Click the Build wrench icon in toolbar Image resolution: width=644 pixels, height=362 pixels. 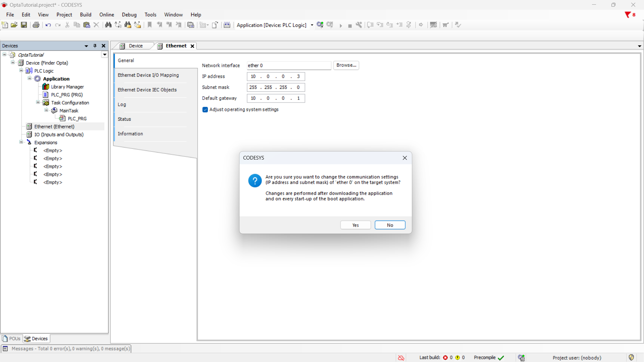(x=359, y=25)
